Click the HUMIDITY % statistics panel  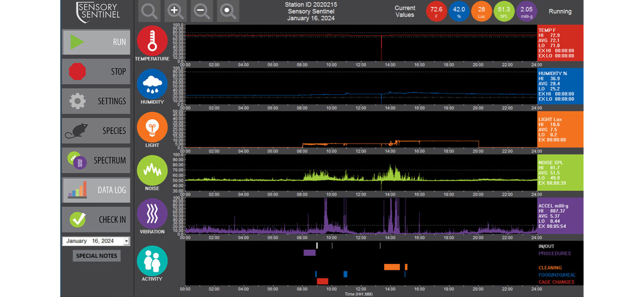pos(560,86)
